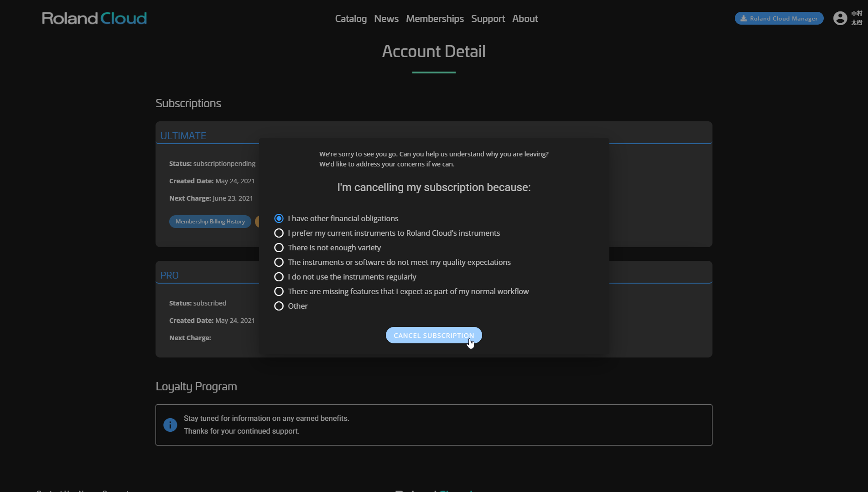The width and height of the screenshot is (868, 492).
Task: Confirm with the Cancel Subscription button
Action: click(x=434, y=335)
